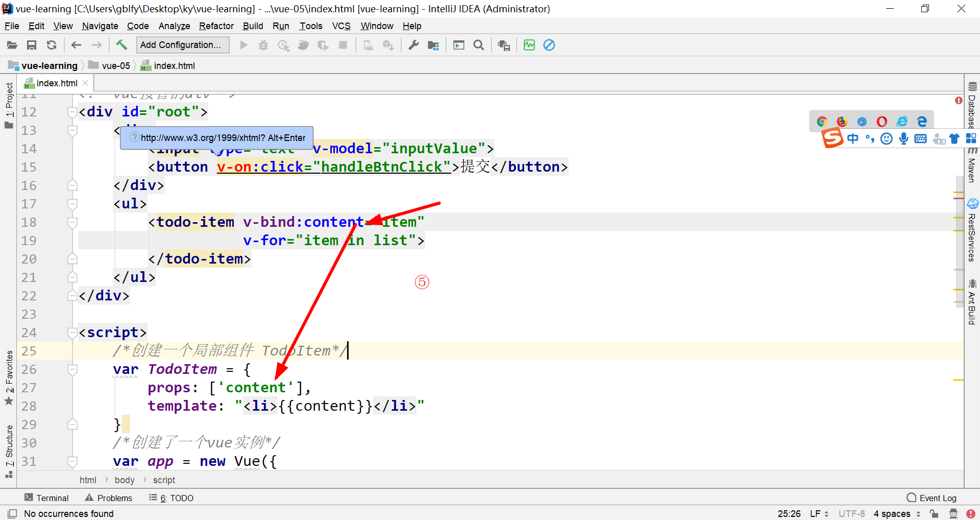Open page in Internet Explorer icon

(902, 122)
